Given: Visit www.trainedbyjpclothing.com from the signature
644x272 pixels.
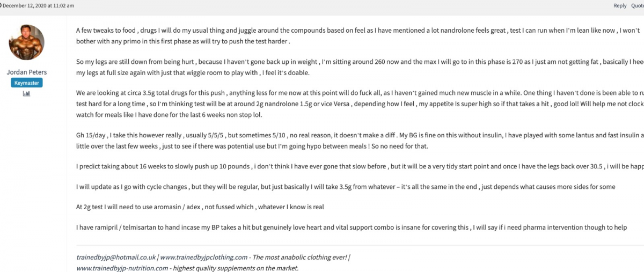Looking at the screenshot, I should [x=204, y=258].
